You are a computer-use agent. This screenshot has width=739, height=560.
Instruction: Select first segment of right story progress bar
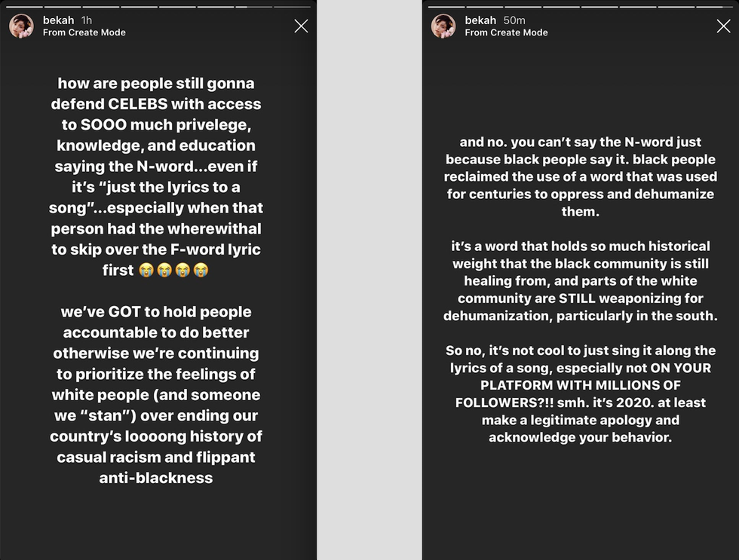pyautogui.click(x=446, y=7)
